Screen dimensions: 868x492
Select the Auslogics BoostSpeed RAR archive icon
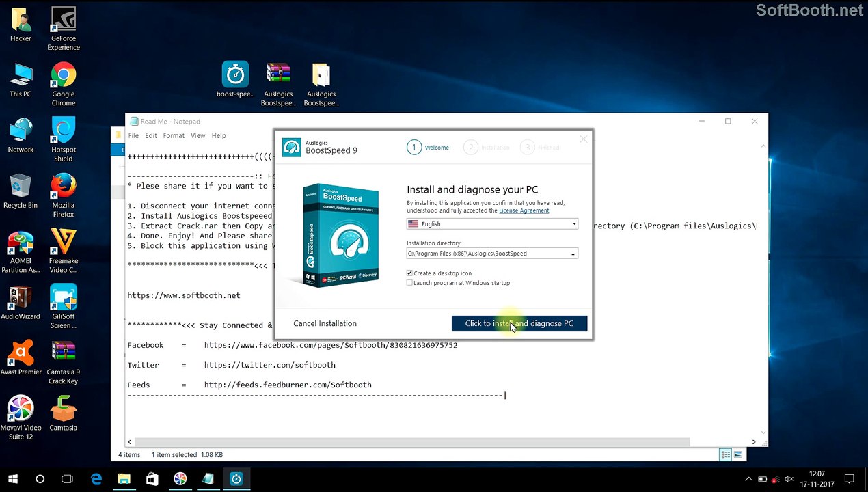(278, 84)
